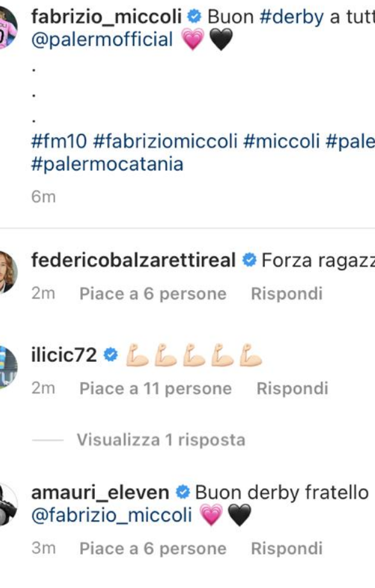Expand replies with Visualizza 1 risposta
The image size is (375, 588).
point(160,440)
